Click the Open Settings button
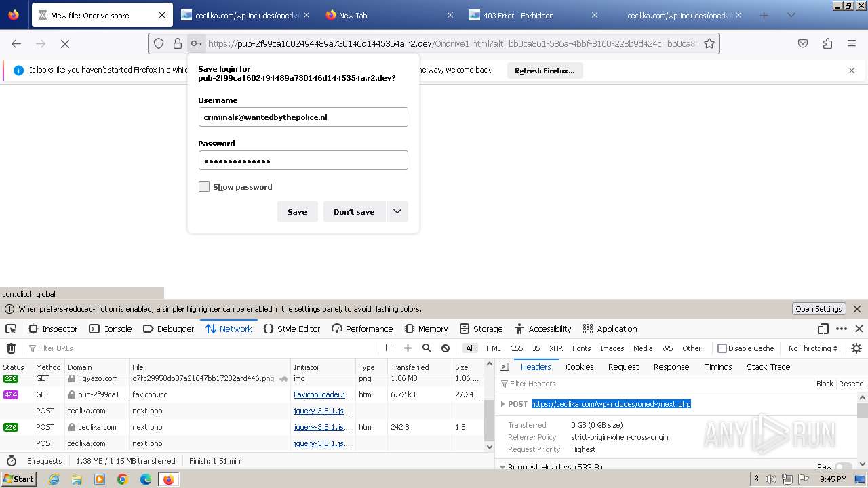The image size is (868, 488). tap(818, 309)
